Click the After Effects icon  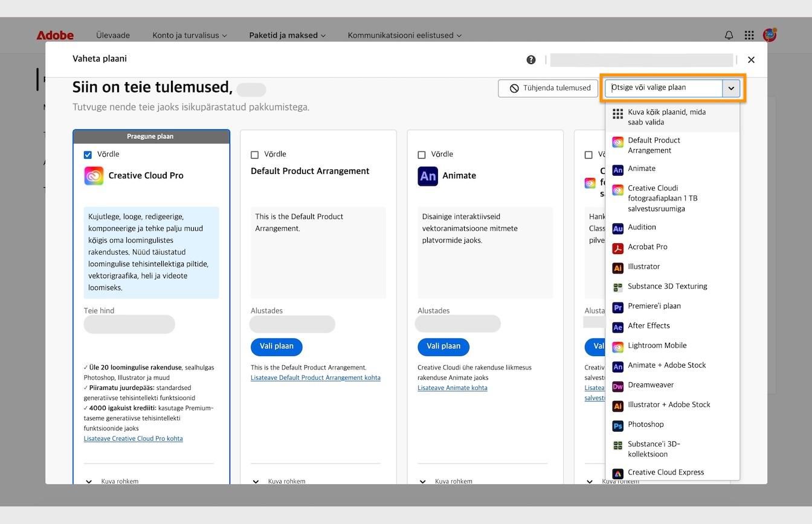pyautogui.click(x=617, y=327)
